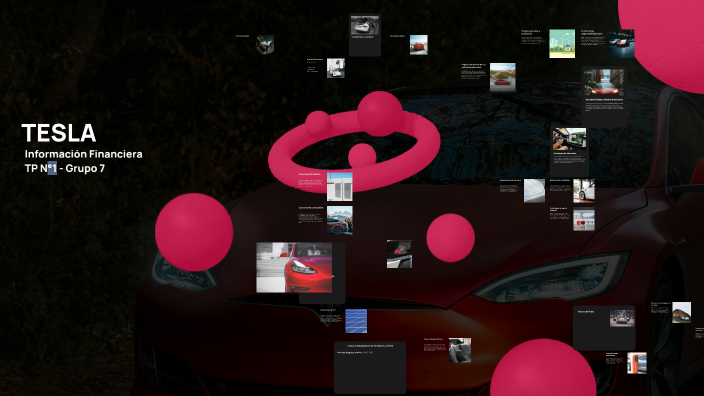
Task: Open the black-and-white car photo card at top
Action: click(365, 35)
